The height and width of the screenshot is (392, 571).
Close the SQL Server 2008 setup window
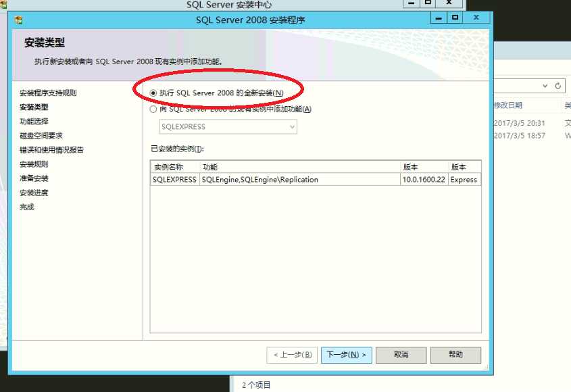coord(476,18)
